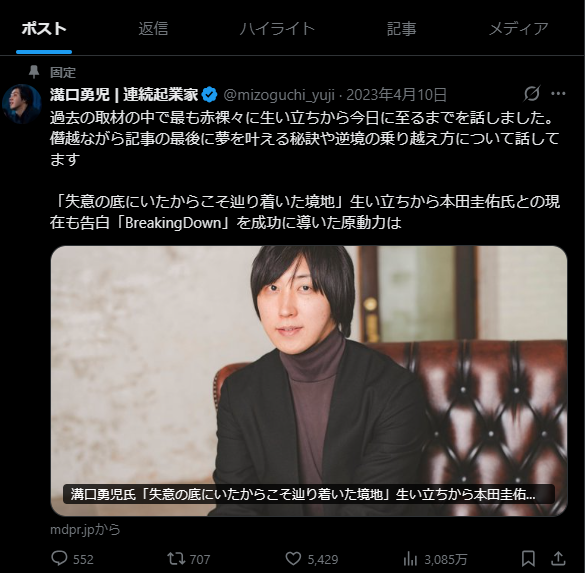The height and width of the screenshot is (573, 585).
Task: Open the @mizoguchi_yuji handle link
Action: click(x=279, y=95)
